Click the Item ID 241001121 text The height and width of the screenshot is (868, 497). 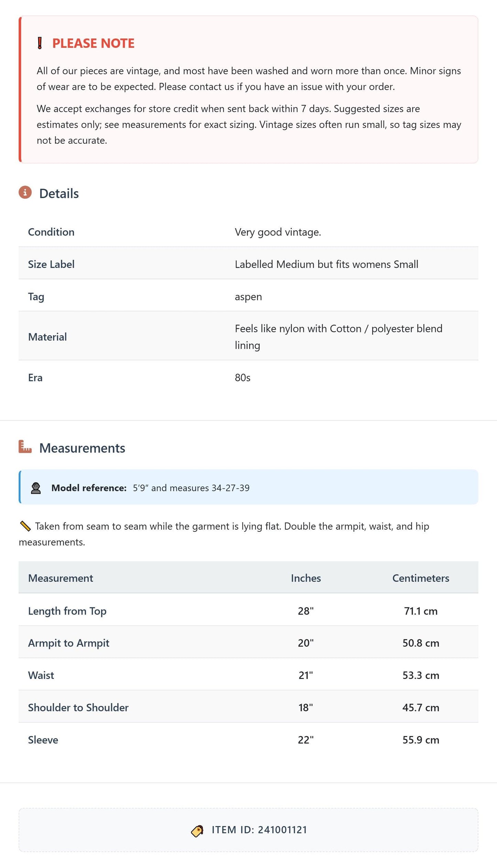(x=259, y=830)
